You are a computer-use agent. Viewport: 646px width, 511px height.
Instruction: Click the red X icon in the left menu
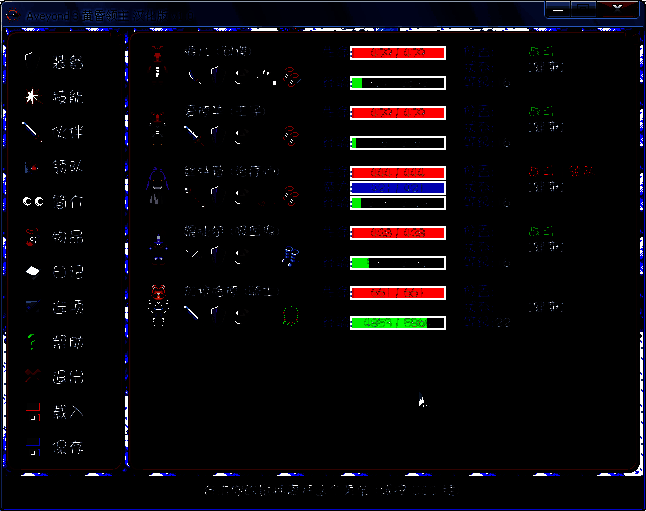click(x=33, y=376)
